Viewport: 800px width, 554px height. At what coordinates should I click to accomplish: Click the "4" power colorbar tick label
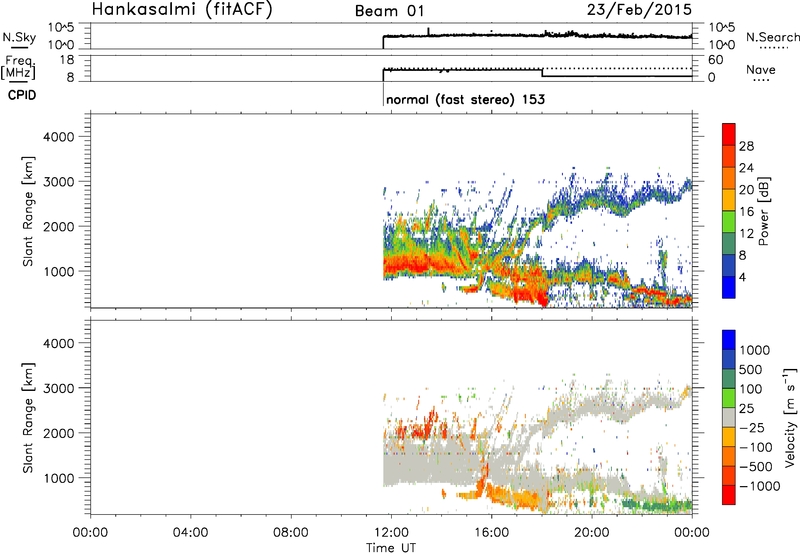tap(742, 277)
